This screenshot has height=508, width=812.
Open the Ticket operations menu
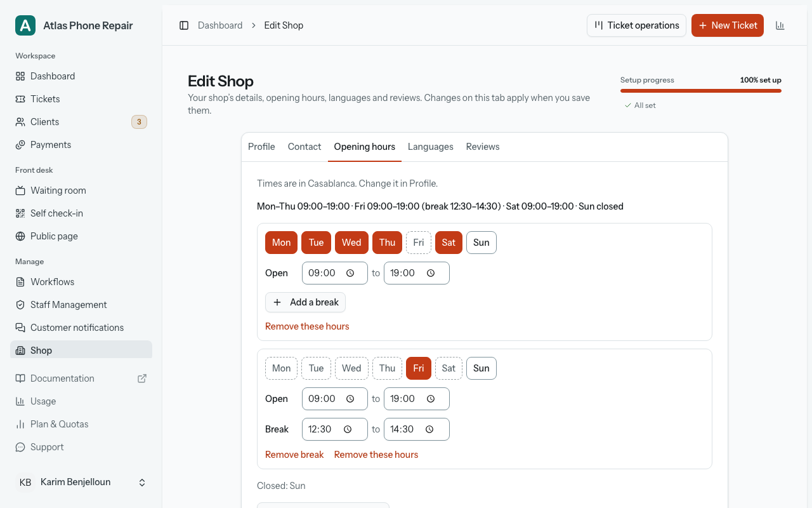[x=636, y=25]
